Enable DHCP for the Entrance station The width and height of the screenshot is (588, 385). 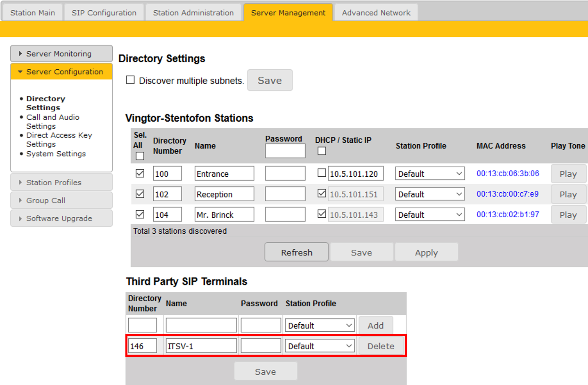point(322,173)
